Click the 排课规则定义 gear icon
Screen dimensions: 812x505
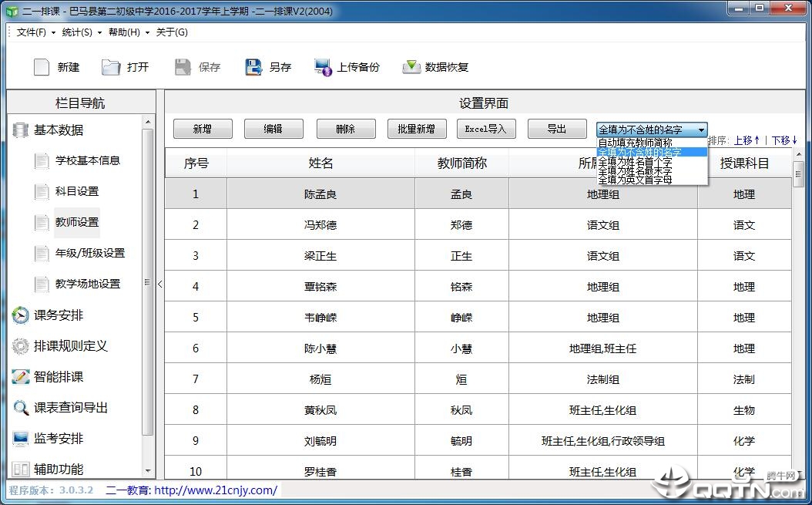coord(20,346)
